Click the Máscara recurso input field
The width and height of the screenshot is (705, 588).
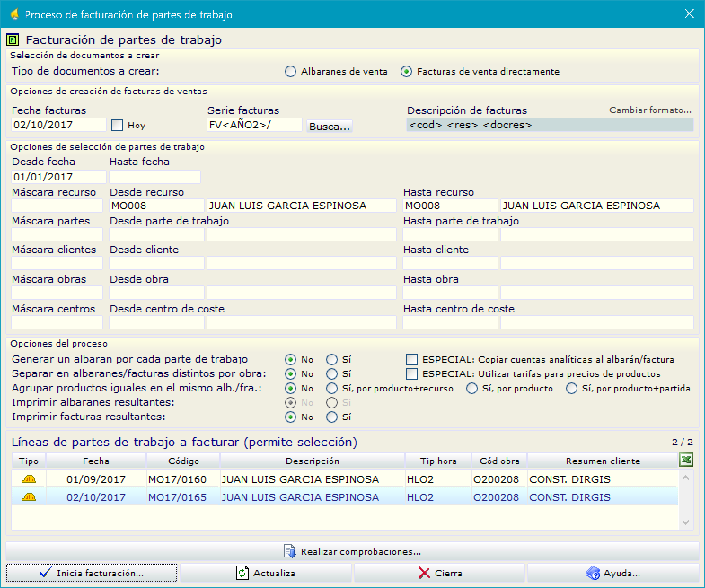click(57, 206)
